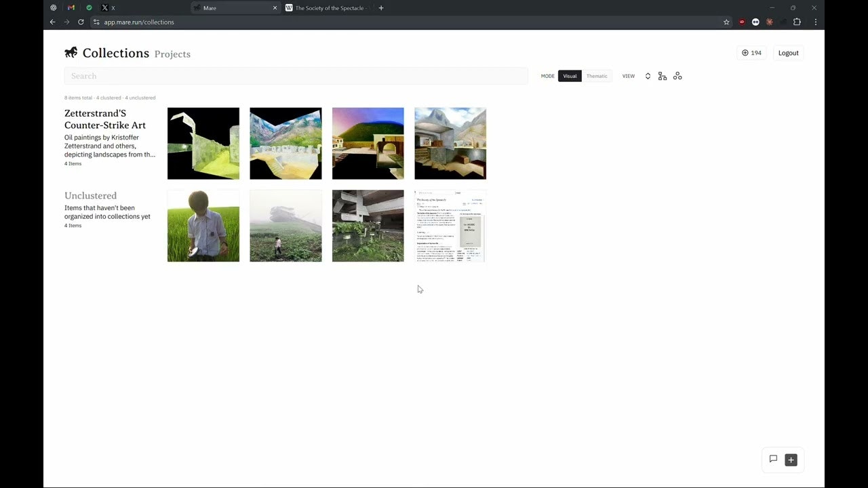Select the cluster nodes view icon
This screenshot has width=868, height=488.
[677, 76]
